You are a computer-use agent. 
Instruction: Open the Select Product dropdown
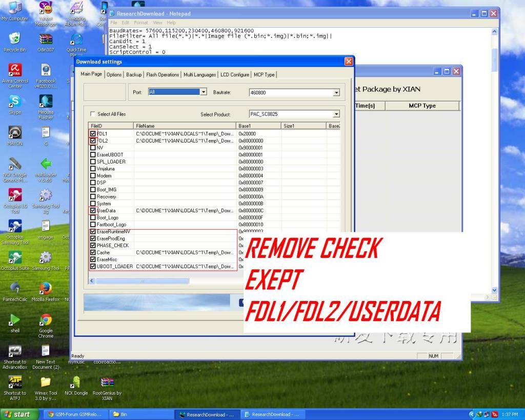[x=336, y=114]
